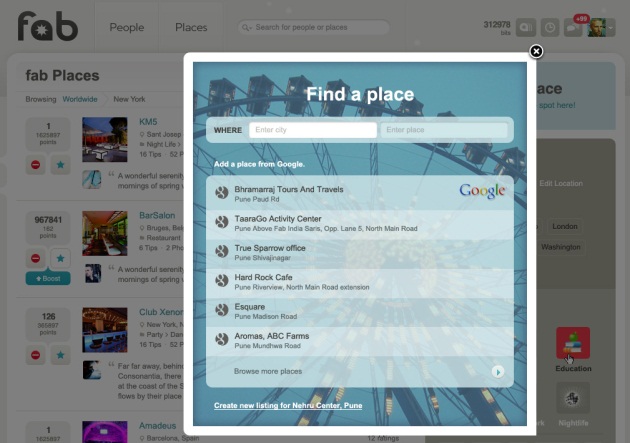Screen dimensions: 630x443
Task: Click the icon beside Hard Rock Cafe
Action: [x=221, y=281]
